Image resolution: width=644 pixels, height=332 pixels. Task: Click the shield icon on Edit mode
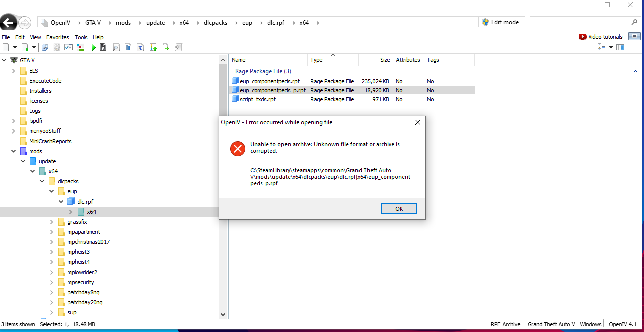485,22
